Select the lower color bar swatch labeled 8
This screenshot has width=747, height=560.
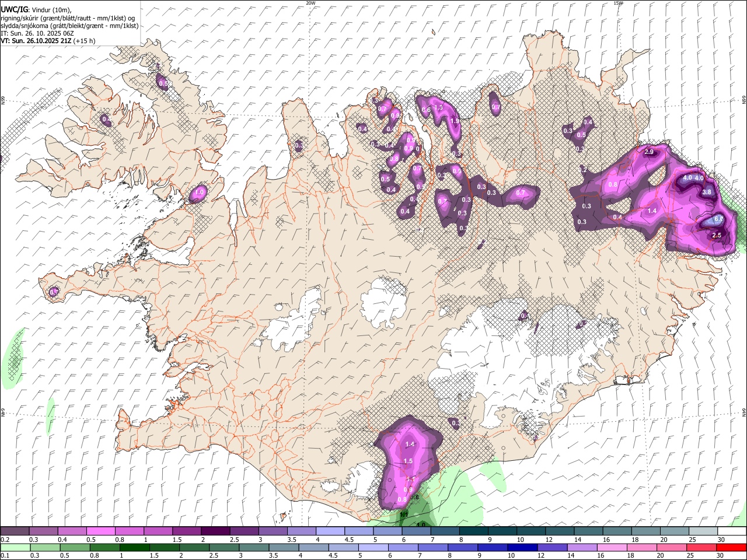point(463,547)
